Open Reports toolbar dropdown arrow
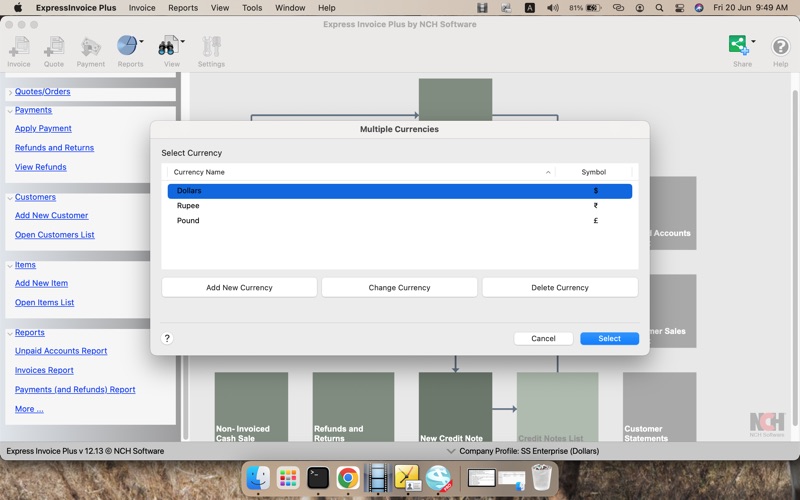 tap(141, 41)
